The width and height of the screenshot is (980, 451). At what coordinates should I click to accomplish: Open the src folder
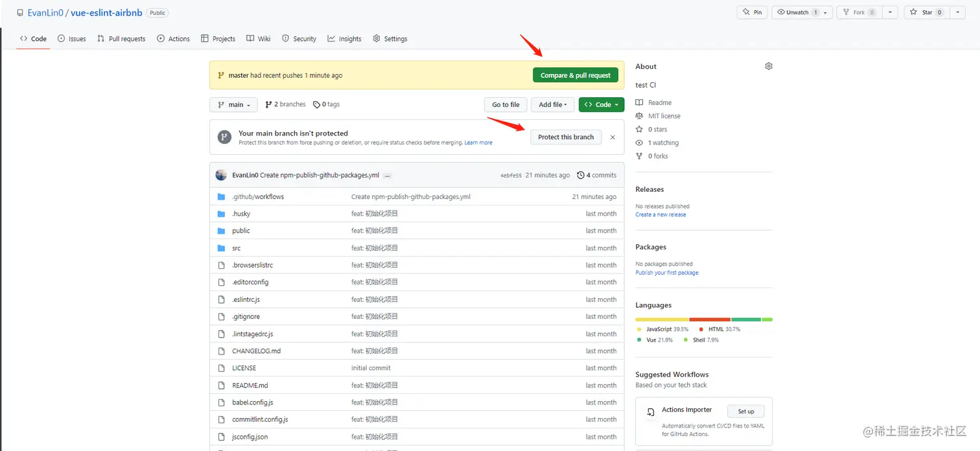click(x=237, y=248)
